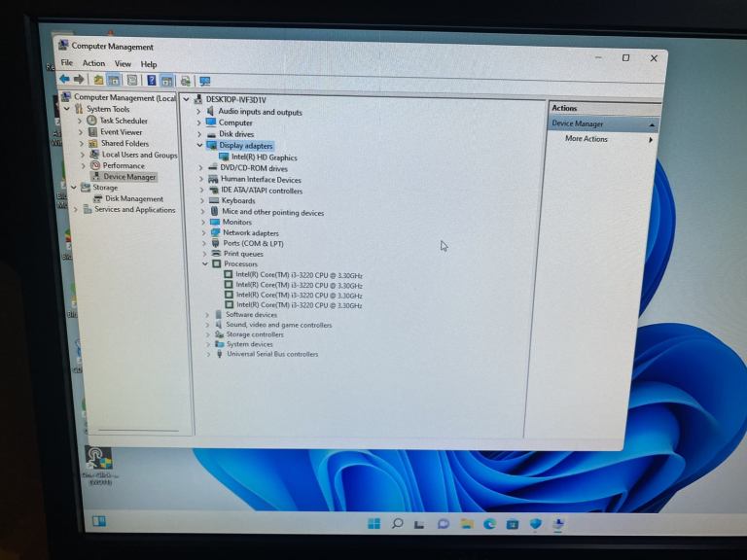Click More Actions in the Actions pane

pyautogui.click(x=587, y=139)
